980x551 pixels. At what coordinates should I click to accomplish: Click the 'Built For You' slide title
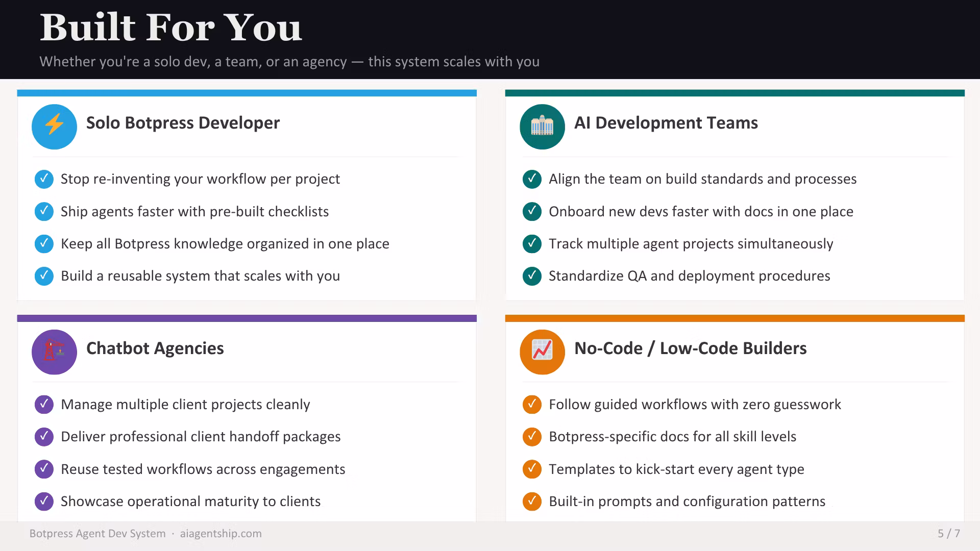171,27
